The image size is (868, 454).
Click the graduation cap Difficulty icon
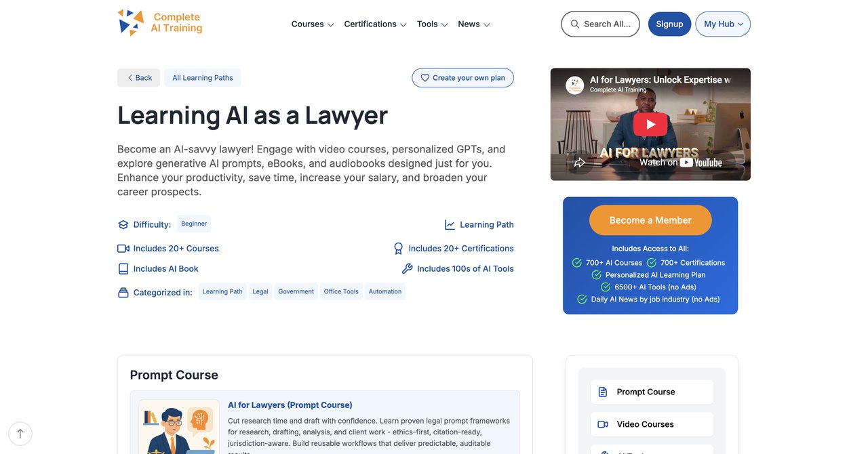tap(123, 225)
